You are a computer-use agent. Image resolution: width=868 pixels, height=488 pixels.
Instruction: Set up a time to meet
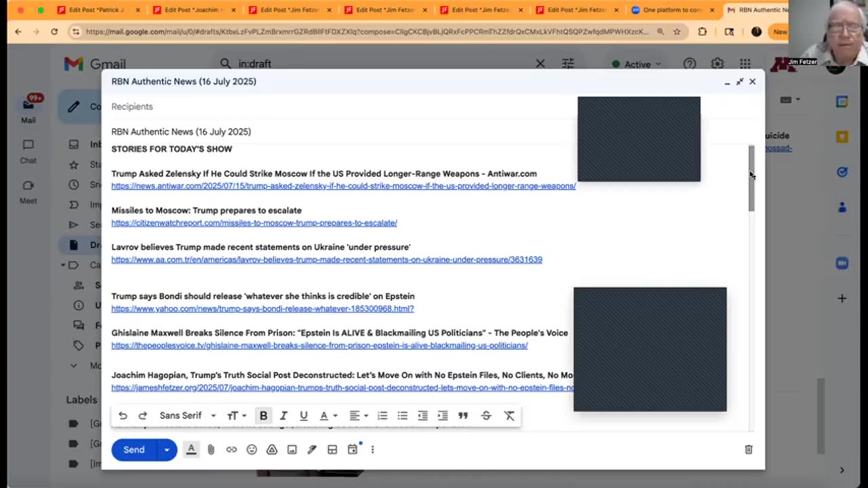[x=353, y=449]
